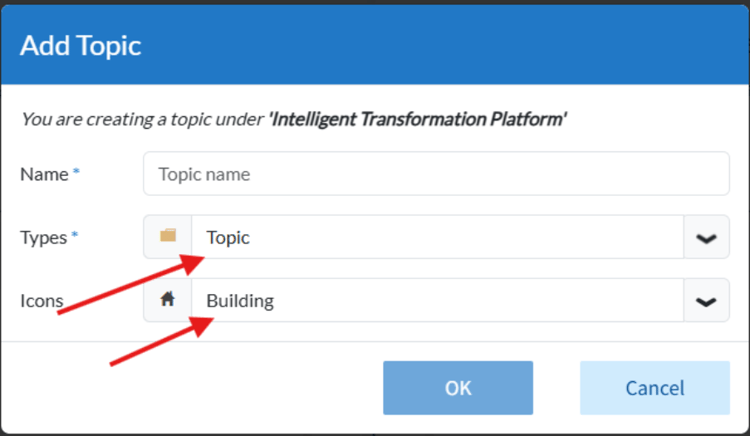
Task: Focus the Topic name input field
Action: [436, 174]
